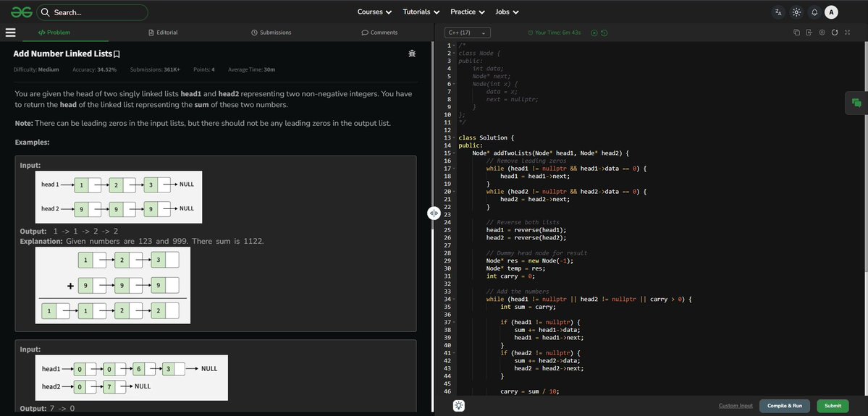Bookmark the Add Number Linked Lists problem
Image resolution: width=868 pixels, height=416 pixels.
[x=117, y=54]
